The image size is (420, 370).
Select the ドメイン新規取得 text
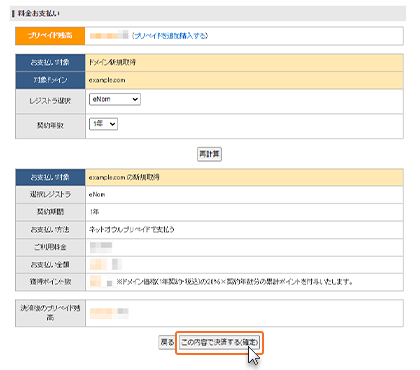[x=112, y=62]
